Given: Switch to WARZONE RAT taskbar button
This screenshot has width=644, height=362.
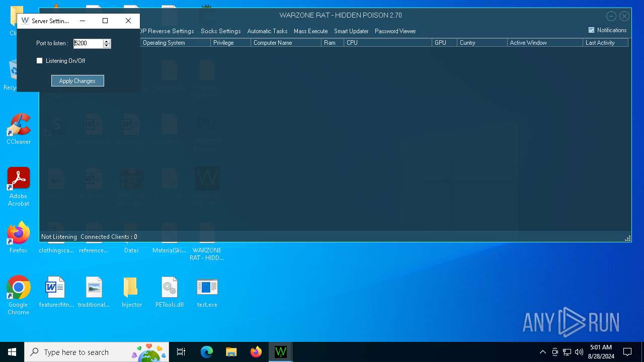Looking at the screenshot, I should [281, 352].
